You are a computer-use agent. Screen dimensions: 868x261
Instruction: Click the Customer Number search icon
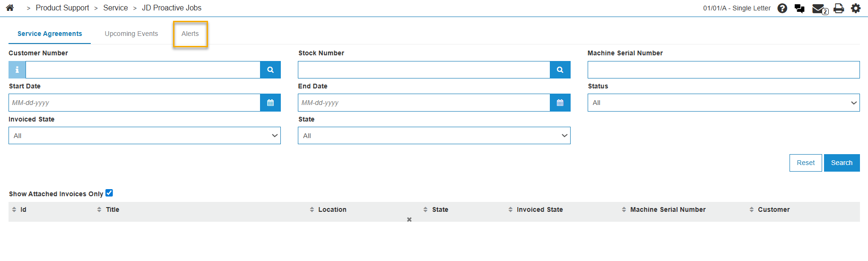tap(270, 70)
